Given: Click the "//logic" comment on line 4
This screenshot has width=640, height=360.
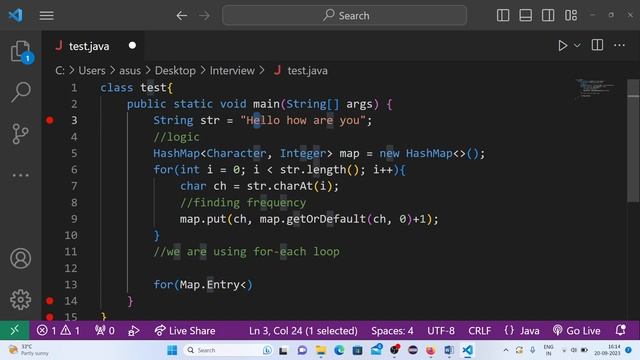Looking at the screenshot, I should tap(176, 137).
